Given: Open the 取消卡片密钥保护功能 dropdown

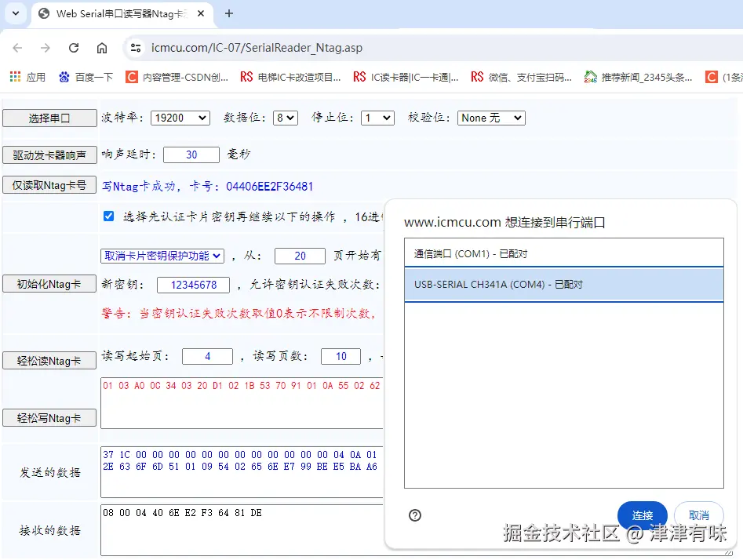Looking at the screenshot, I should pos(162,256).
